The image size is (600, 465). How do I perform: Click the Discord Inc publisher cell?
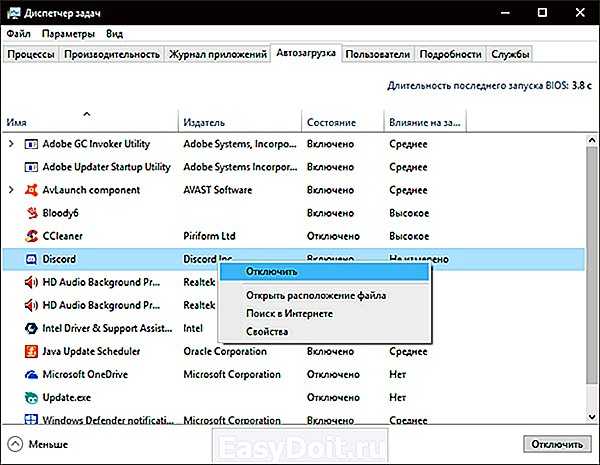207,259
